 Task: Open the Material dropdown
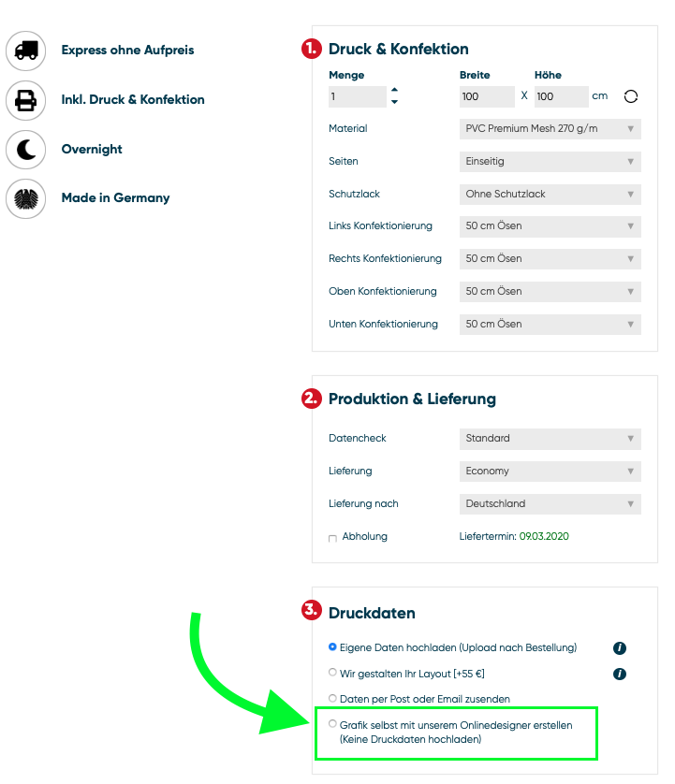pyautogui.click(x=550, y=129)
